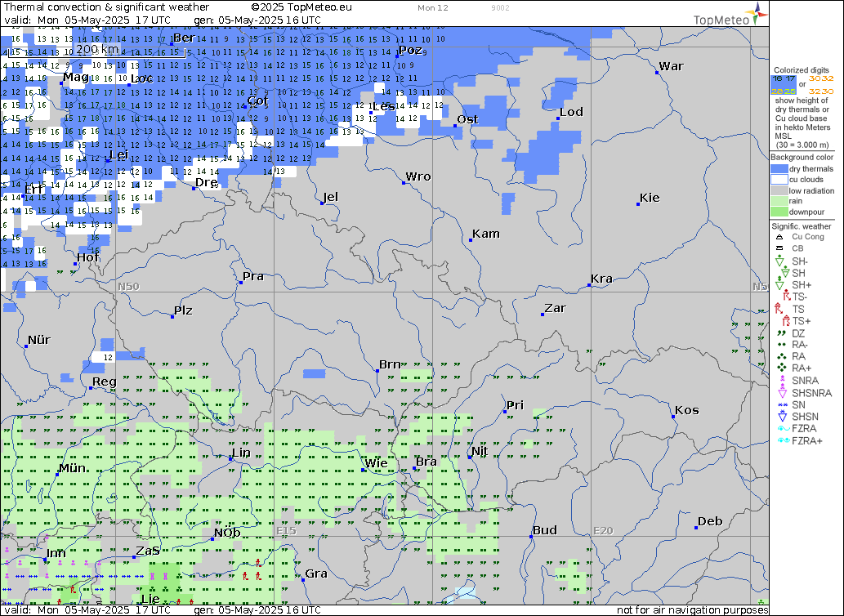Click the ZaS city label
Image resolution: width=844 pixels, height=616 pixels.
coord(148,551)
